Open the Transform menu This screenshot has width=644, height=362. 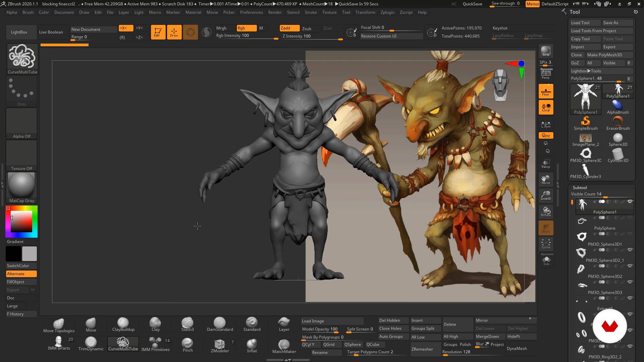point(365,12)
